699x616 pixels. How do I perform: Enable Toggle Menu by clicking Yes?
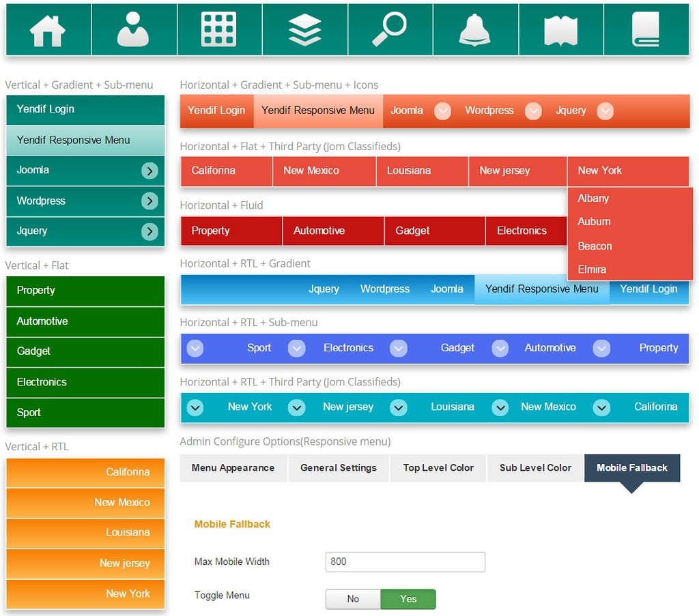408,598
